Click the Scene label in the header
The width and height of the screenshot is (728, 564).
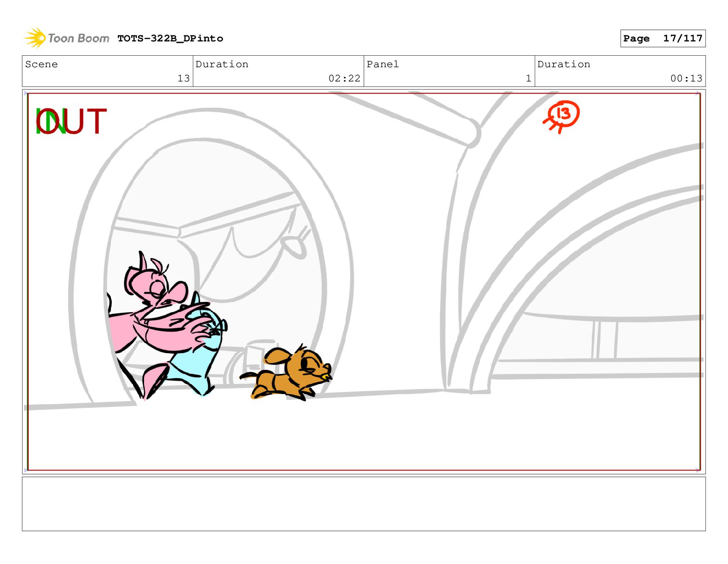tap(41, 64)
